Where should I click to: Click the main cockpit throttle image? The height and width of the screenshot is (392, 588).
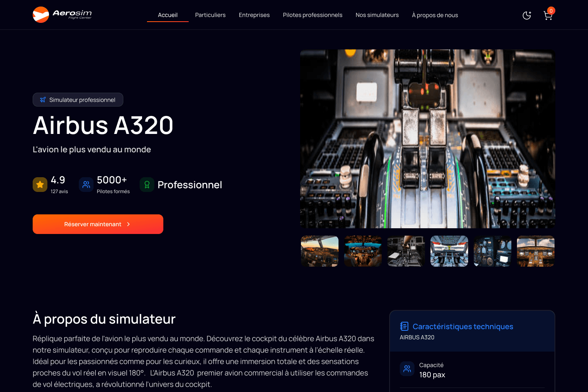(428, 139)
